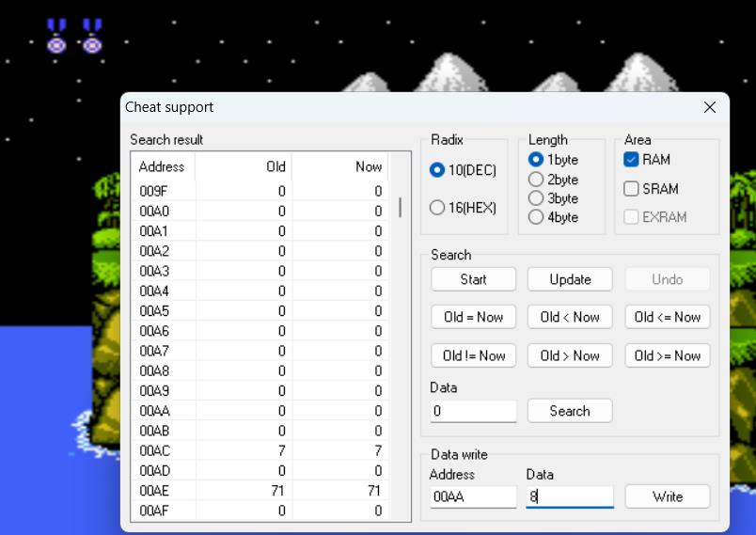Select the 16(HEX) radix option
This screenshot has width=756, height=535.
point(463,208)
